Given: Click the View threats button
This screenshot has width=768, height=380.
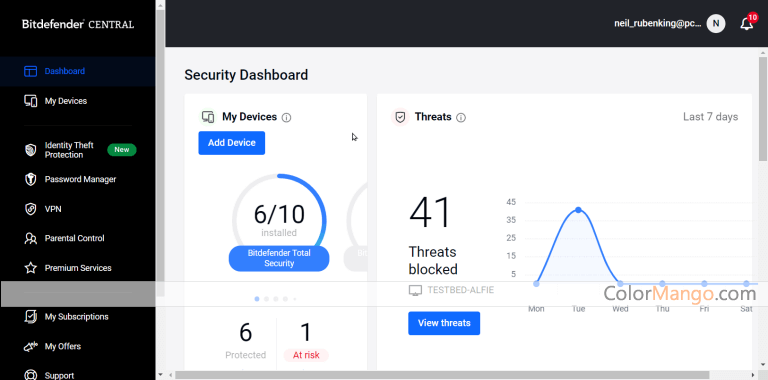Looking at the screenshot, I should 444,323.
